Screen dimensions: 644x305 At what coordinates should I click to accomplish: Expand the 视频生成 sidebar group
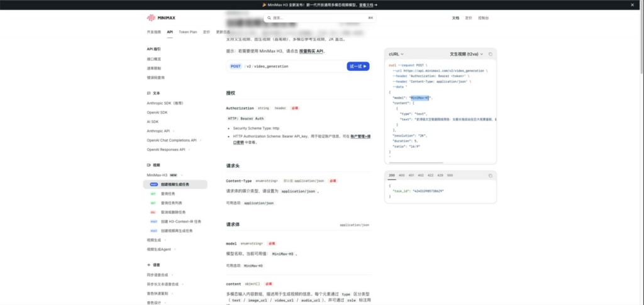click(x=157, y=240)
